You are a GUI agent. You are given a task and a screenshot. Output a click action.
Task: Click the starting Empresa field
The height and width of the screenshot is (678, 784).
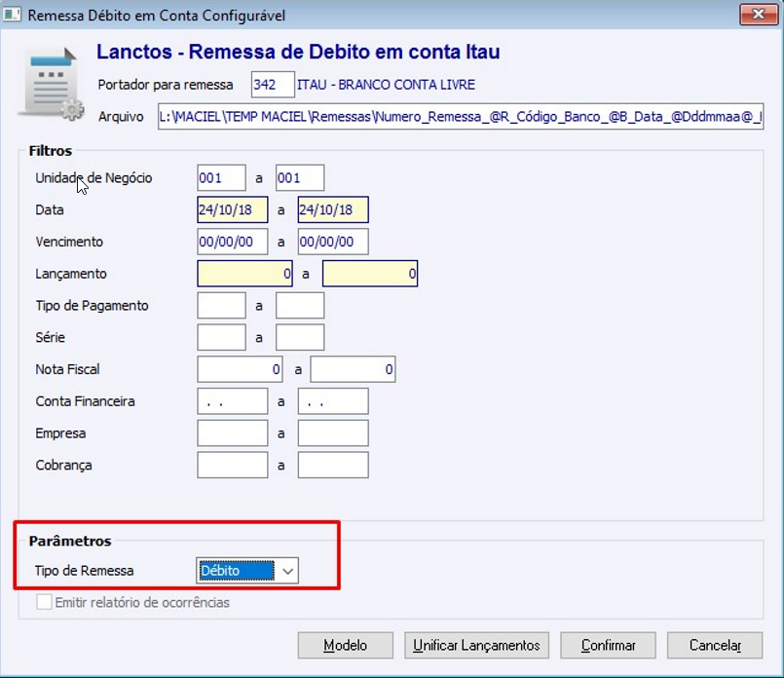233,433
